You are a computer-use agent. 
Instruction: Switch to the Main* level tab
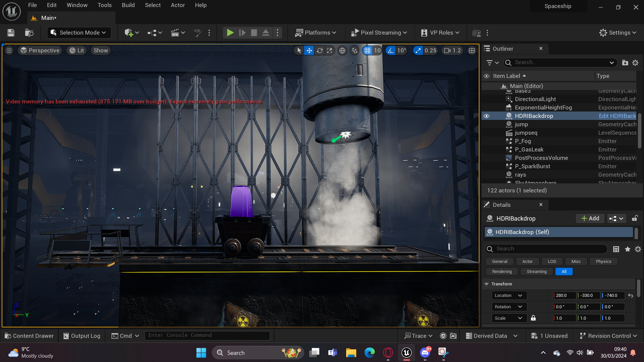(x=49, y=18)
